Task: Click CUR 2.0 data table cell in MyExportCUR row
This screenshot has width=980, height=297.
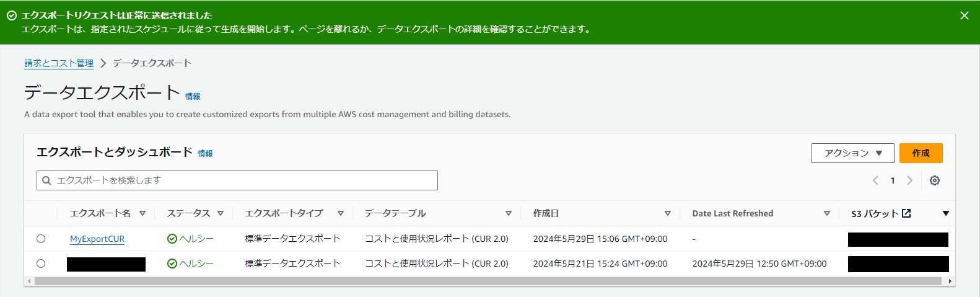Action: 437,239
